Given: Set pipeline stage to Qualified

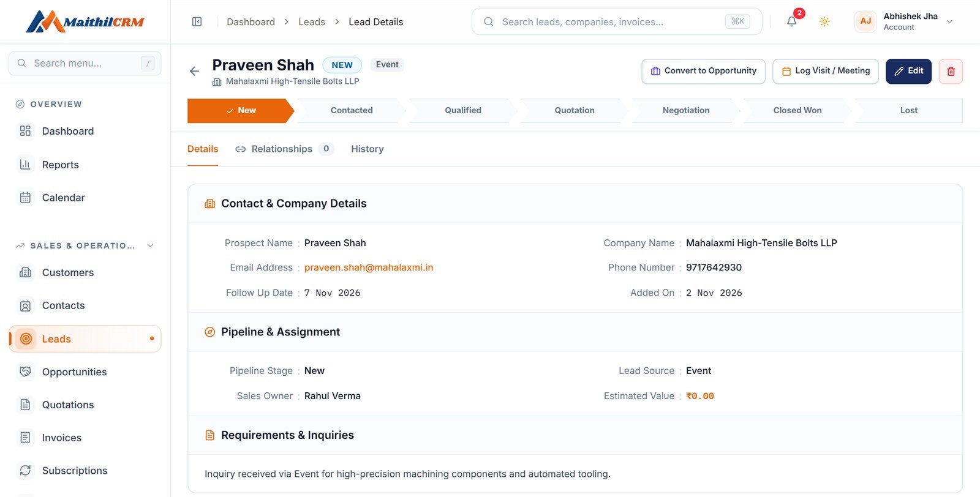Looking at the screenshot, I should (463, 111).
